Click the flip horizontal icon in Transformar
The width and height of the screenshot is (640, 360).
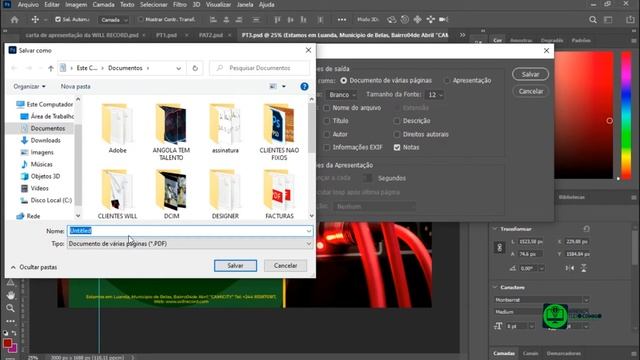pyautogui.click(x=570, y=268)
